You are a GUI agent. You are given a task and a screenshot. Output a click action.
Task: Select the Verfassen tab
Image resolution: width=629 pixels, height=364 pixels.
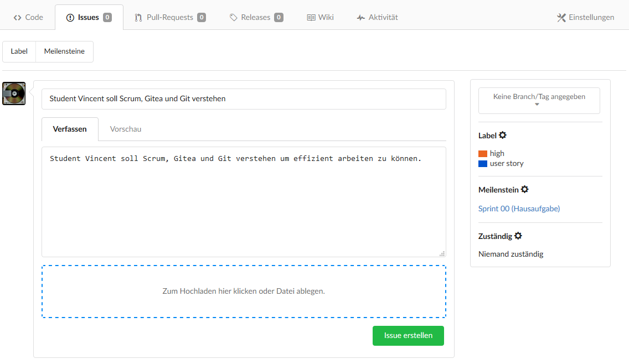pos(70,129)
